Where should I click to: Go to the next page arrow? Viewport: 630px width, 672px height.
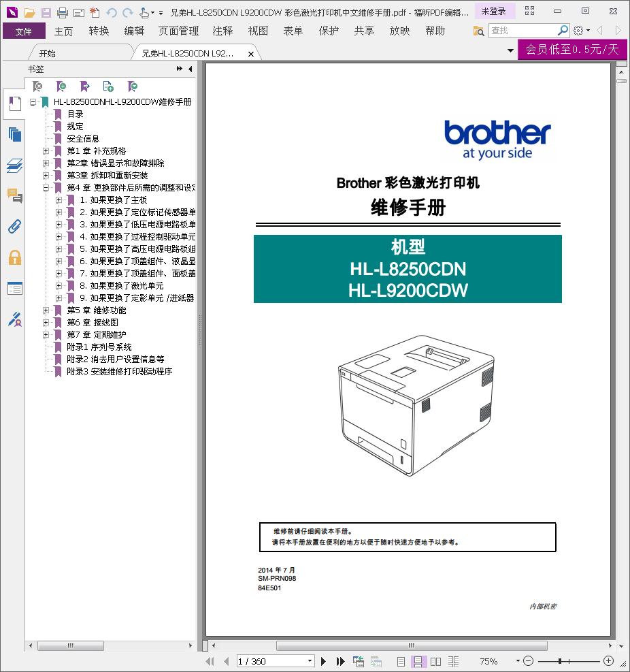coord(324,661)
